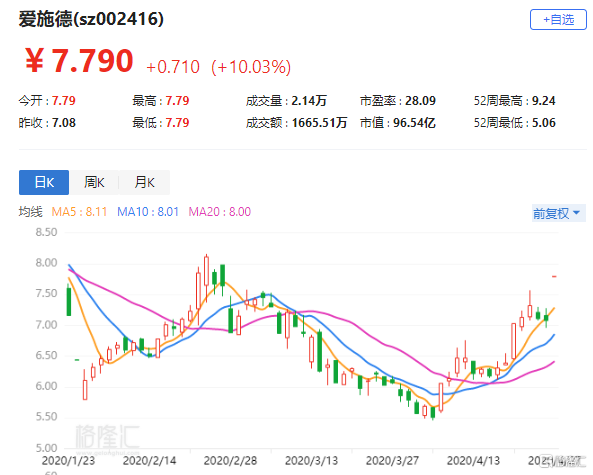
Task: Click the 成交额 value 1665.51万
Action: pos(320,123)
